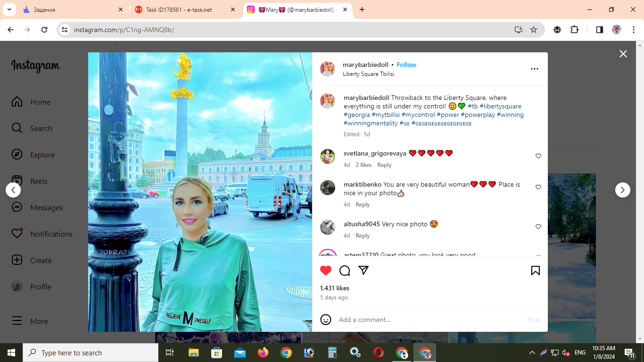Open Create in Instagram sidebar
The width and height of the screenshot is (644, 362).
32,260
